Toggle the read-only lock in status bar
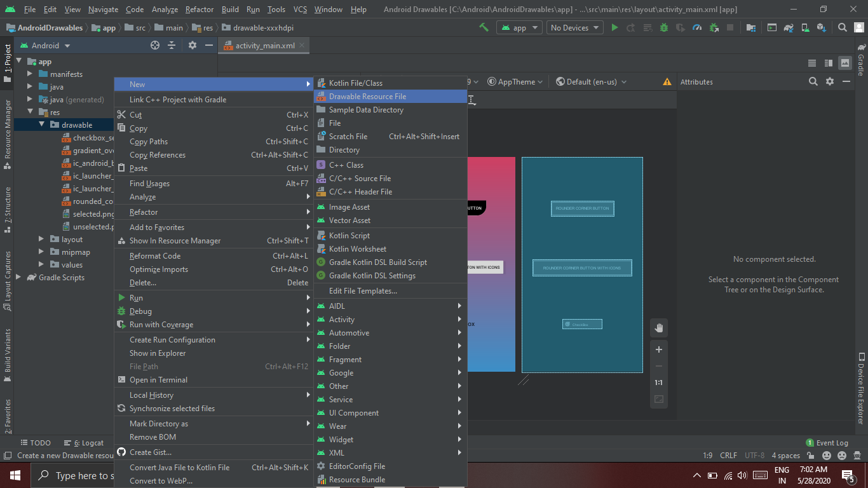868x488 pixels. coord(810,455)
